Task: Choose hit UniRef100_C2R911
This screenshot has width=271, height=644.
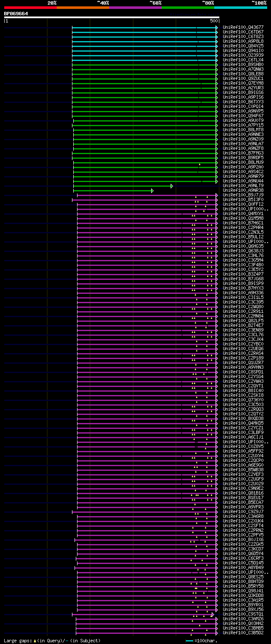Action: pos(243,311)
